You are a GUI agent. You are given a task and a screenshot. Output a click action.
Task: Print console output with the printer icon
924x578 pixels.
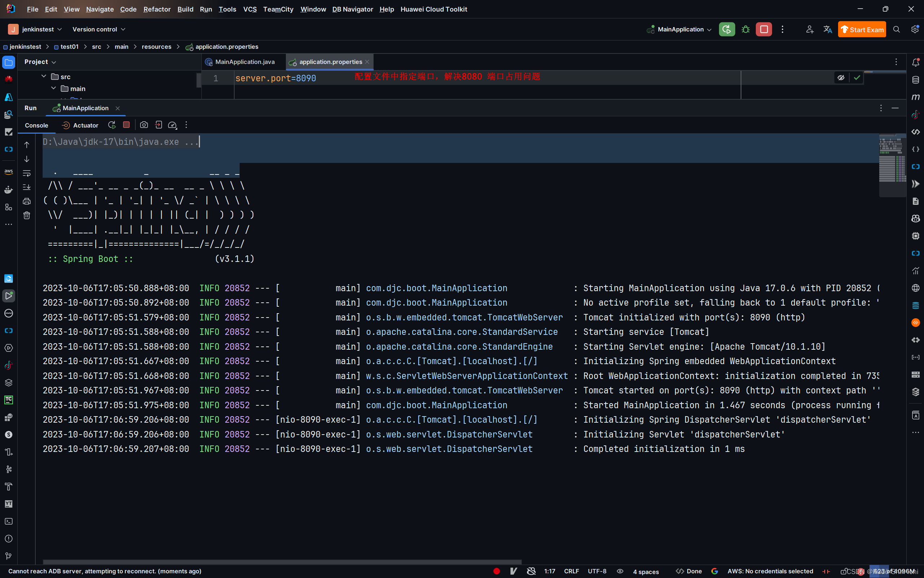pos(27,202)
